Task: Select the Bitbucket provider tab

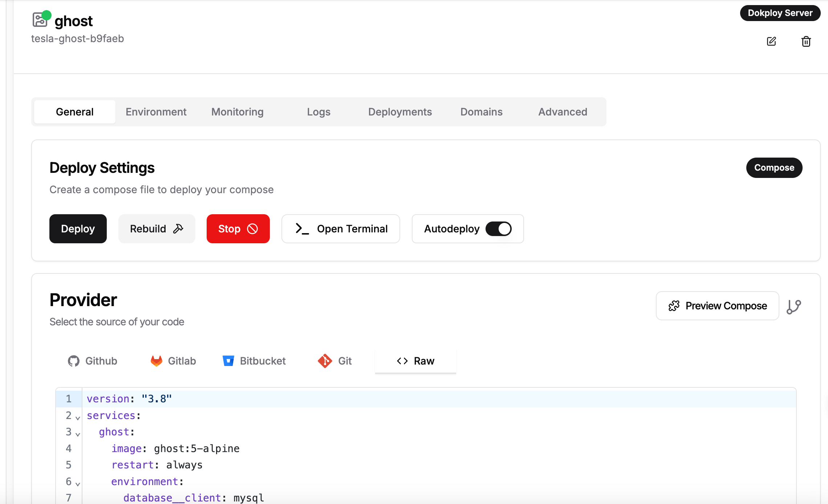Action: coord(254,361)
